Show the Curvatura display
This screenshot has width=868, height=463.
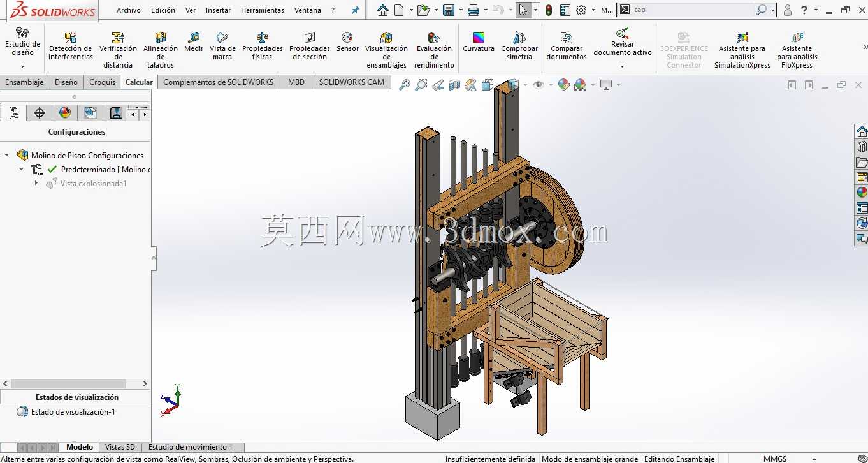tap(479, 43)
